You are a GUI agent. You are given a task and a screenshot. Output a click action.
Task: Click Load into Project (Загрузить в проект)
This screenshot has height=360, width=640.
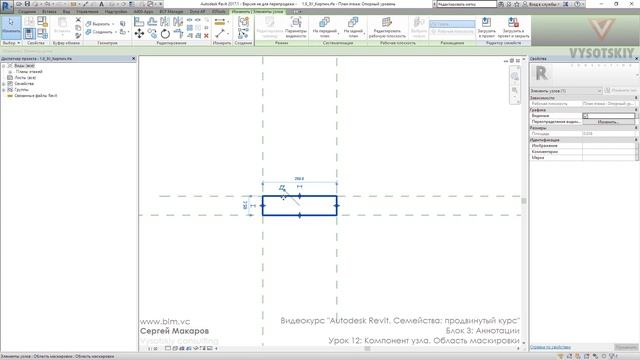click(x=486, y=27)
